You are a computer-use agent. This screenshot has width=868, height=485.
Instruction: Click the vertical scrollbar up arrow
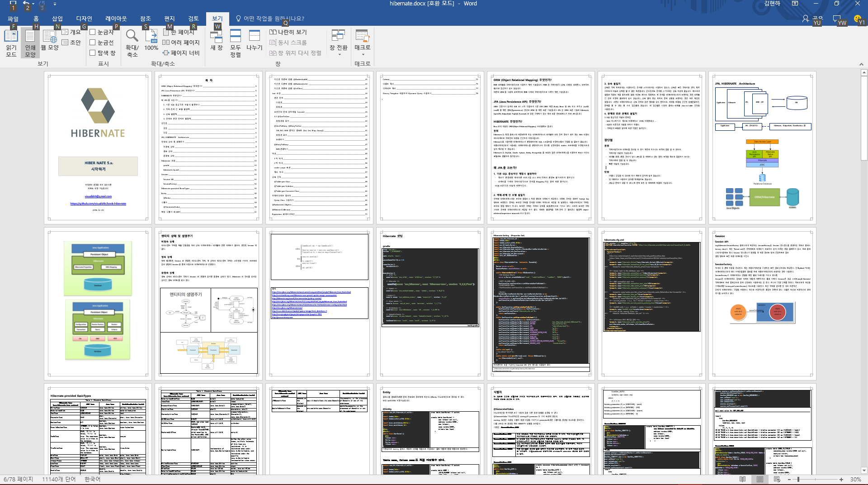[864, 72]
